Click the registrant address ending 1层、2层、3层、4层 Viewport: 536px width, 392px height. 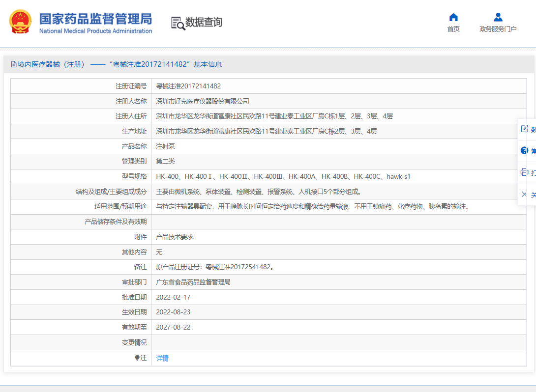[274, 116]
